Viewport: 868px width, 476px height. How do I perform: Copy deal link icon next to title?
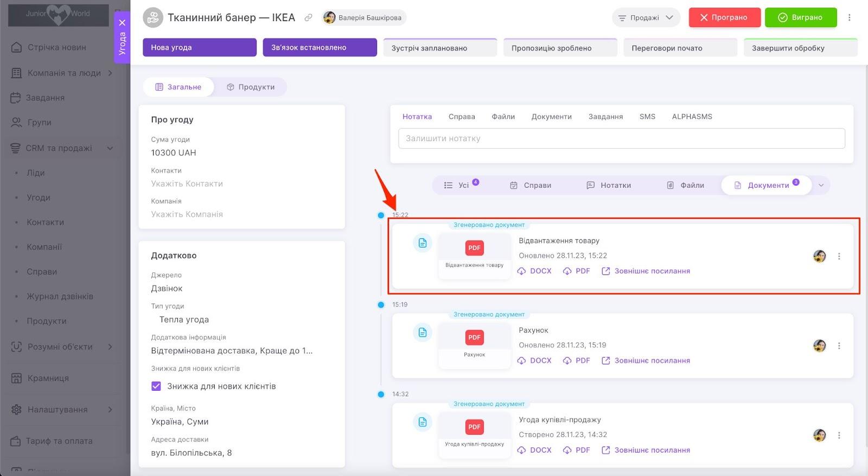click(x=308, y=17)
